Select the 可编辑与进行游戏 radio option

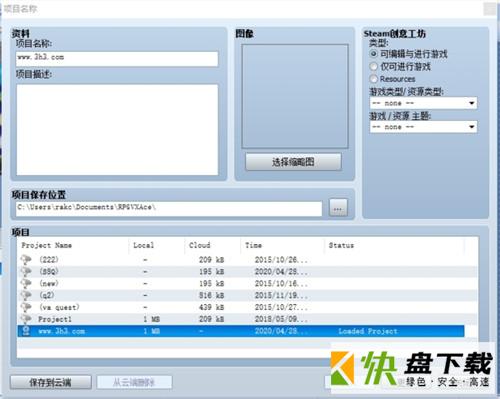point(374,54)
